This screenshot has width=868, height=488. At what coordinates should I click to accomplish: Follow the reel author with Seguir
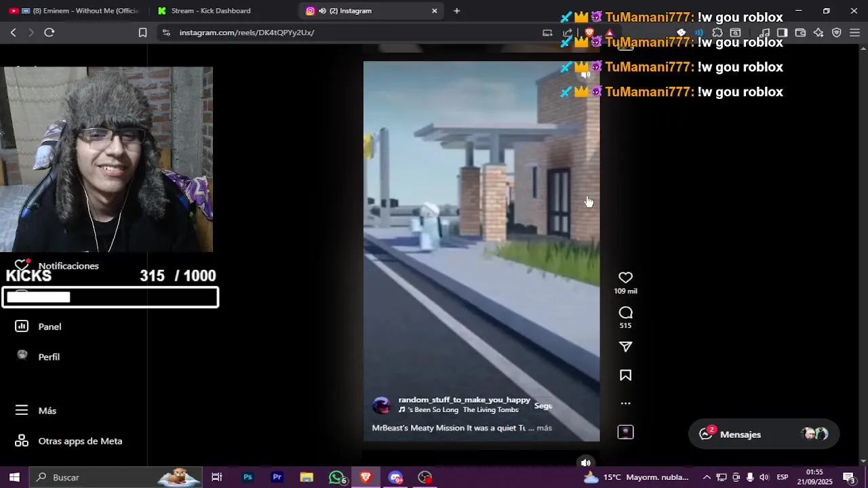(x=543, y=406)
